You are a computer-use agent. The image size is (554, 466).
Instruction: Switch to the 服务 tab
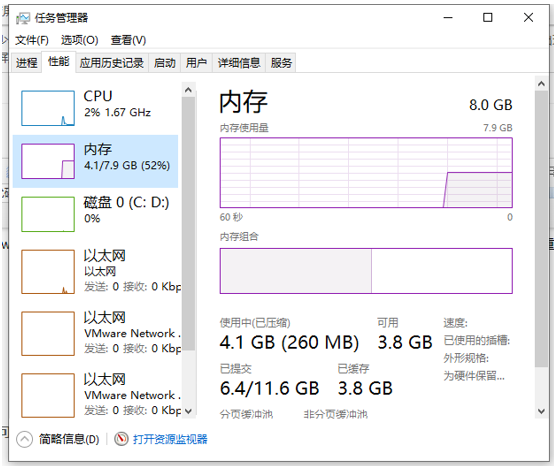tap(281, 63)
